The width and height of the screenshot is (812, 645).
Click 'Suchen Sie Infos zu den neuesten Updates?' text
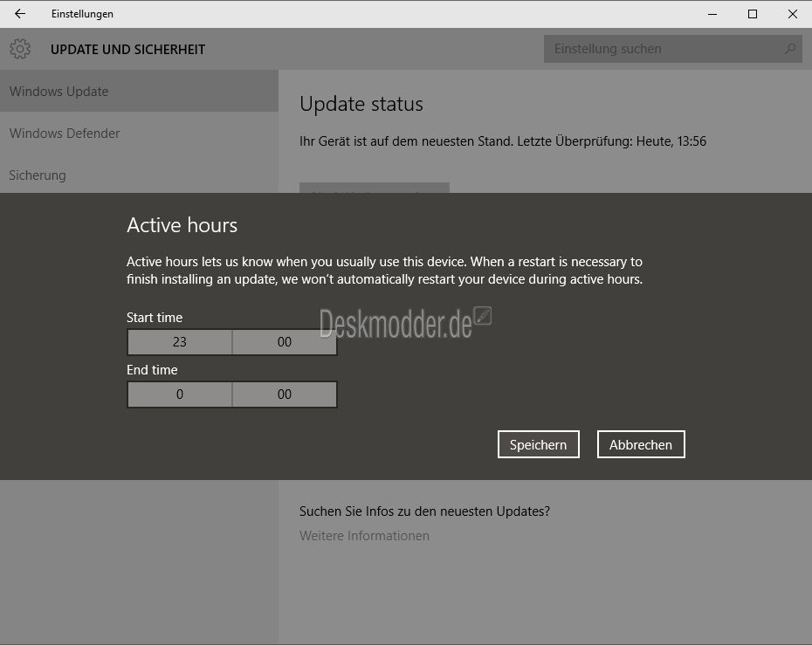(x=424, y=511)
